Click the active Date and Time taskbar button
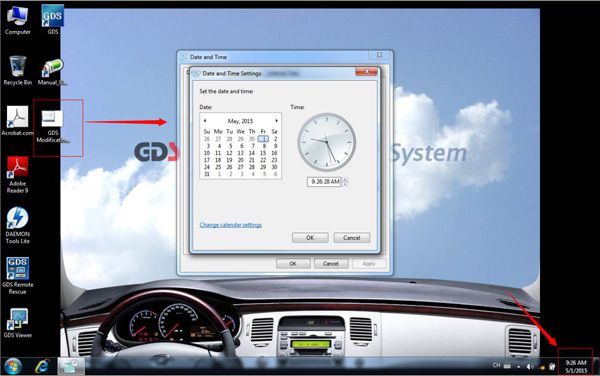The image size is (600, 376). 71,367
